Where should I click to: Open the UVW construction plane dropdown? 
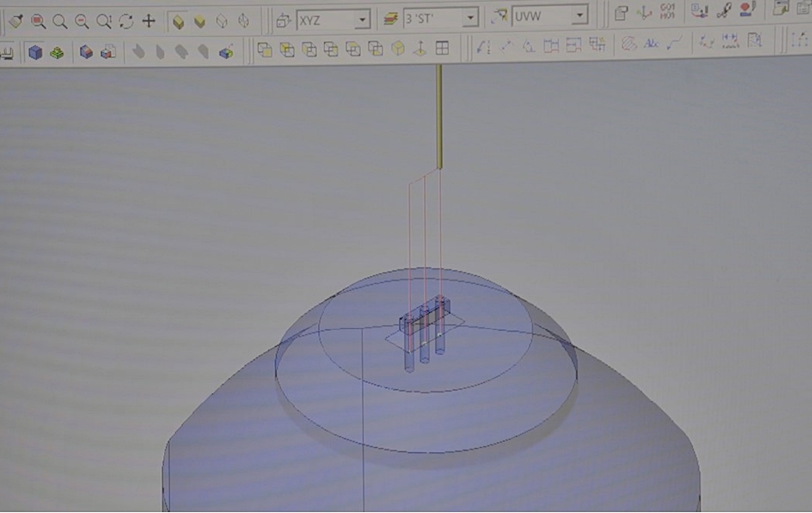580,15
